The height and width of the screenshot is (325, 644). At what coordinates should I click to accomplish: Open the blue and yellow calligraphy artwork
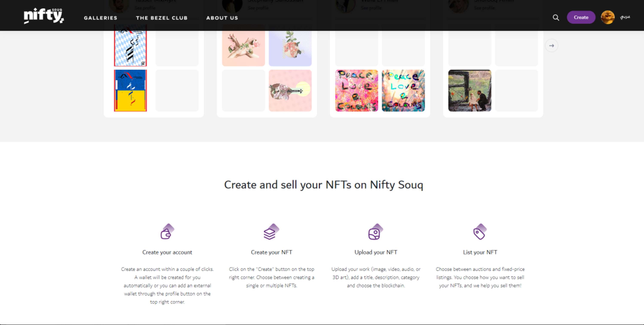(130, 91)
